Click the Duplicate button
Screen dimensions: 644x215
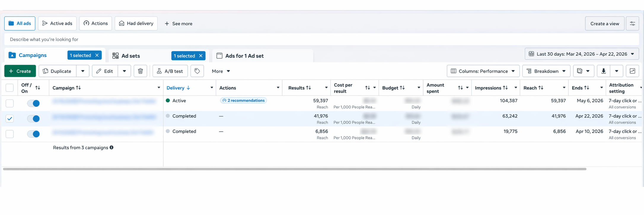coord(58,71)
